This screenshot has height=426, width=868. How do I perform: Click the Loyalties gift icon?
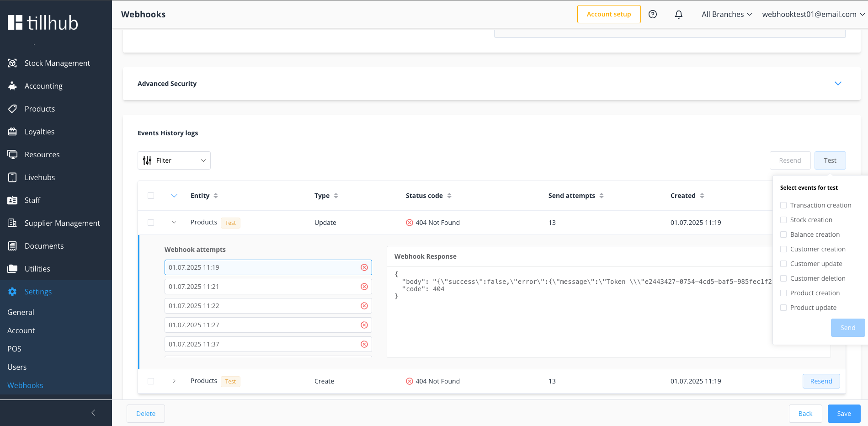13,132
